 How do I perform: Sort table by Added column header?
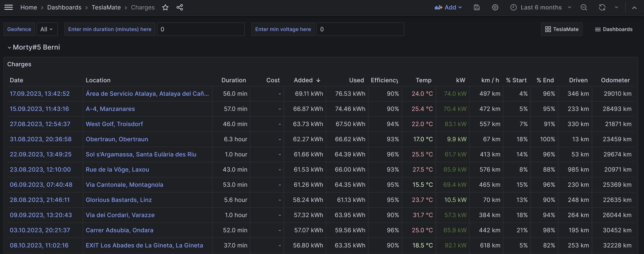(x=307, y=80)
